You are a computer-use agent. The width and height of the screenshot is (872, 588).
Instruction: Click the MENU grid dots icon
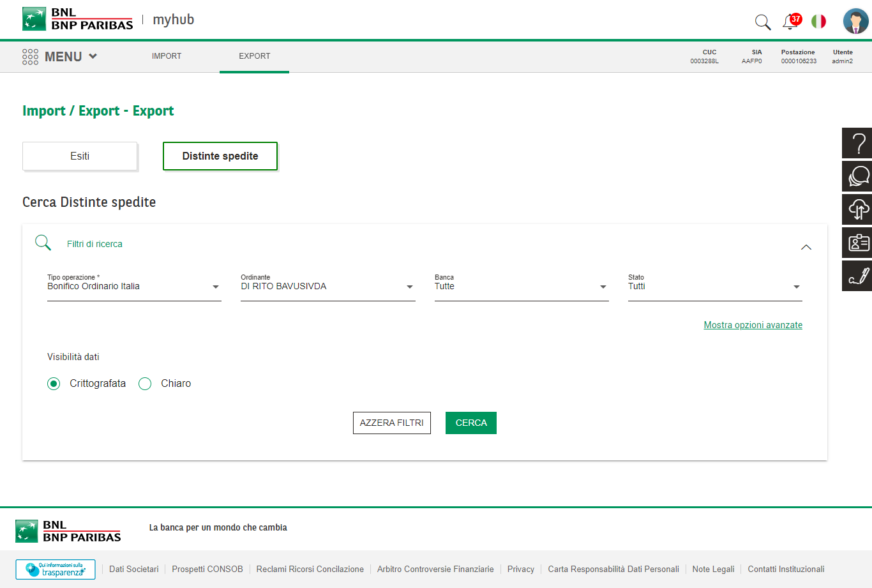pyautogui.click(x=30, y=57)
